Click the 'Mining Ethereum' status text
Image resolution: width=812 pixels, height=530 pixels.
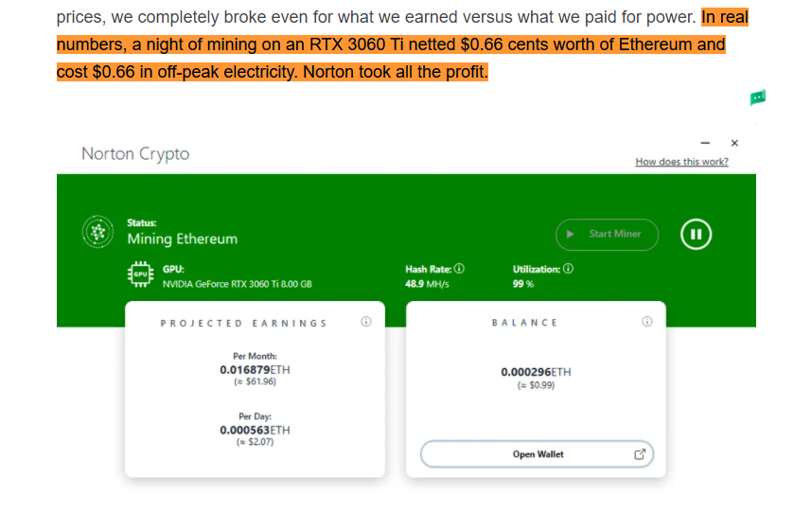click(183, 239)
